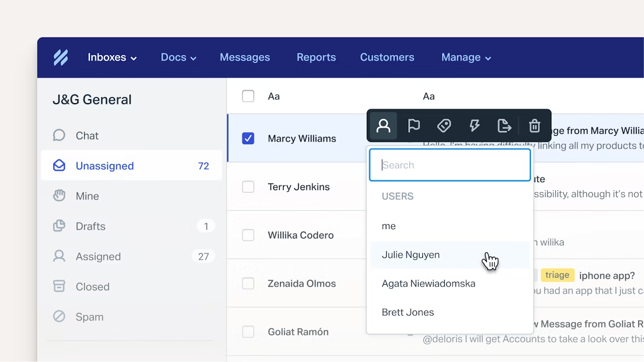The image size is (644, 362).
Task: Open the Docs dropdown menu
Action: tap(178, 57)
